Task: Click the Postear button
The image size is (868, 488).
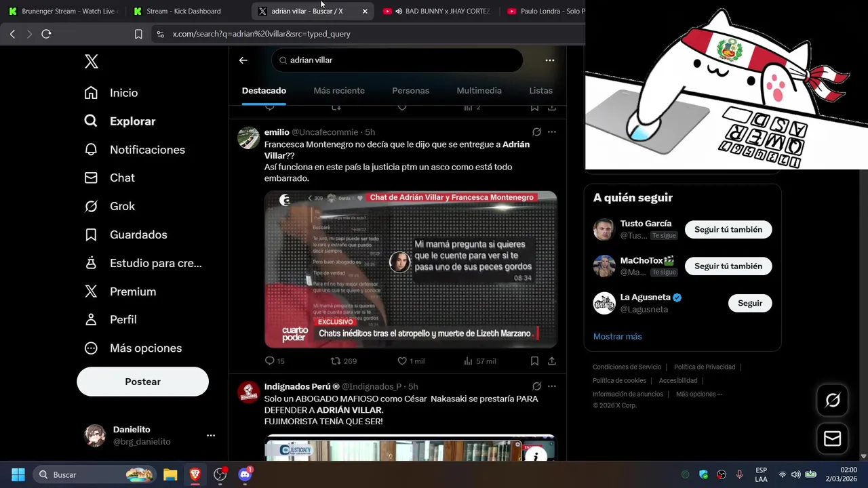Action: coord(142,382)
